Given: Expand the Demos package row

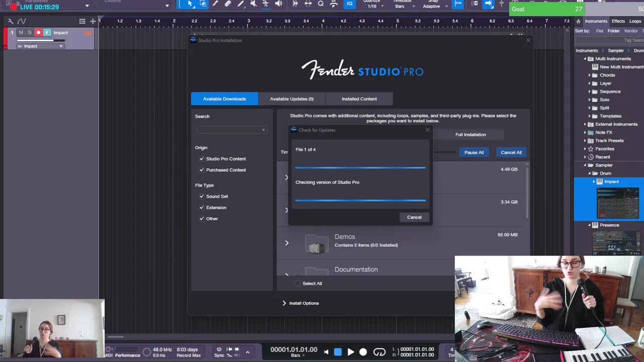Looking at the screenshot, I should tap(287, 243).
